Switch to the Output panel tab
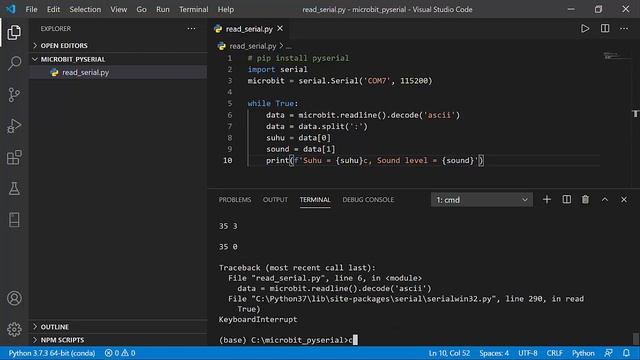This screenshot has width=640, height=360. pyautogui.click(x=275, y=200)
